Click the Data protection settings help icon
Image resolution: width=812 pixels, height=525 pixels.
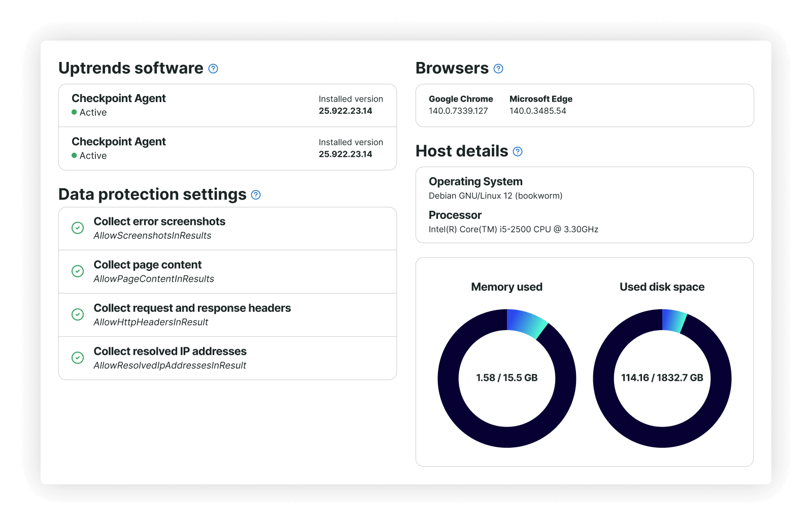click(256, 194)
